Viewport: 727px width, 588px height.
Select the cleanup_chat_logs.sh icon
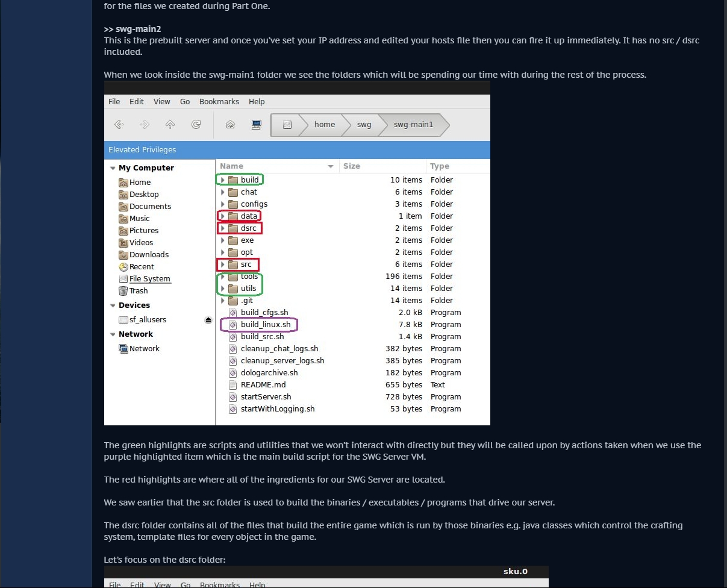coord(233,349)
